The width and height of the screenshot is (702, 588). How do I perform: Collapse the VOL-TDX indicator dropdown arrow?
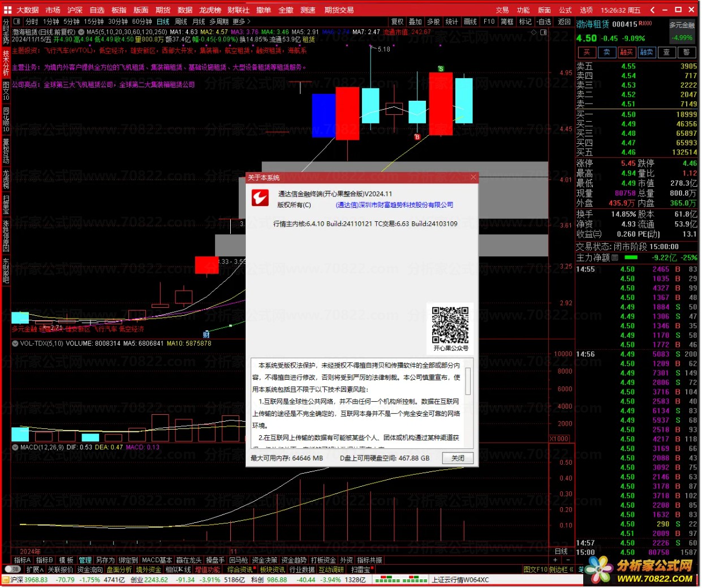point(15,343)
